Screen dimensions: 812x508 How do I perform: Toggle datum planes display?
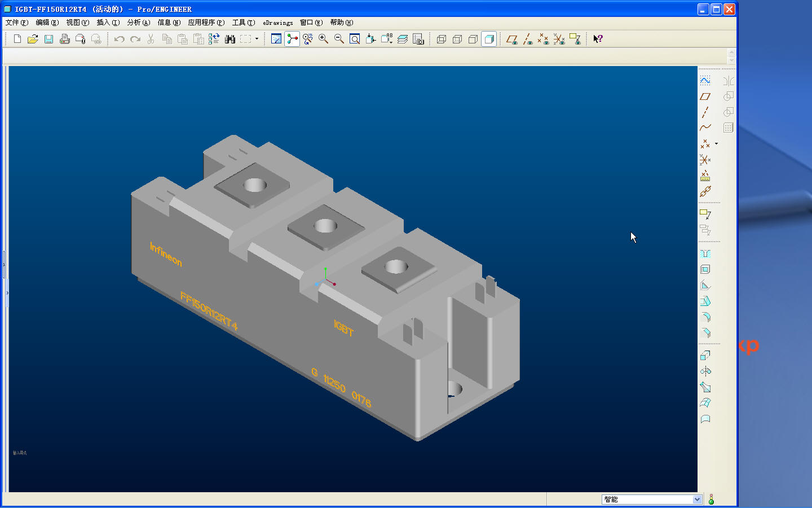click(512, 39)
